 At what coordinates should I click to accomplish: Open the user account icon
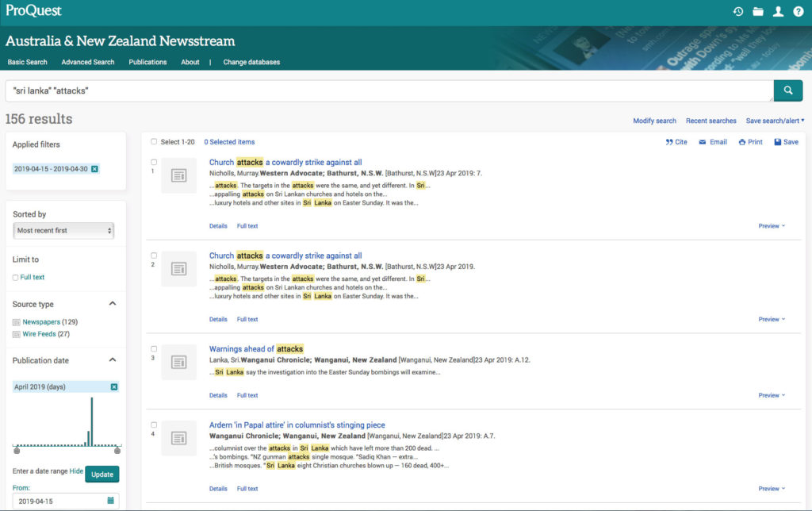[x=778, y=11]
